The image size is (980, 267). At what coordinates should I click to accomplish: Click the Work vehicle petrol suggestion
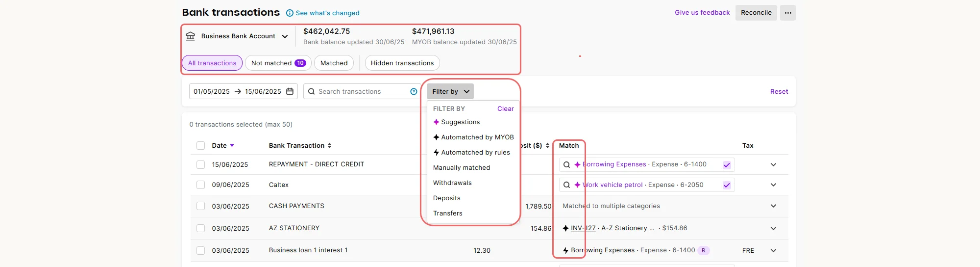612,185
